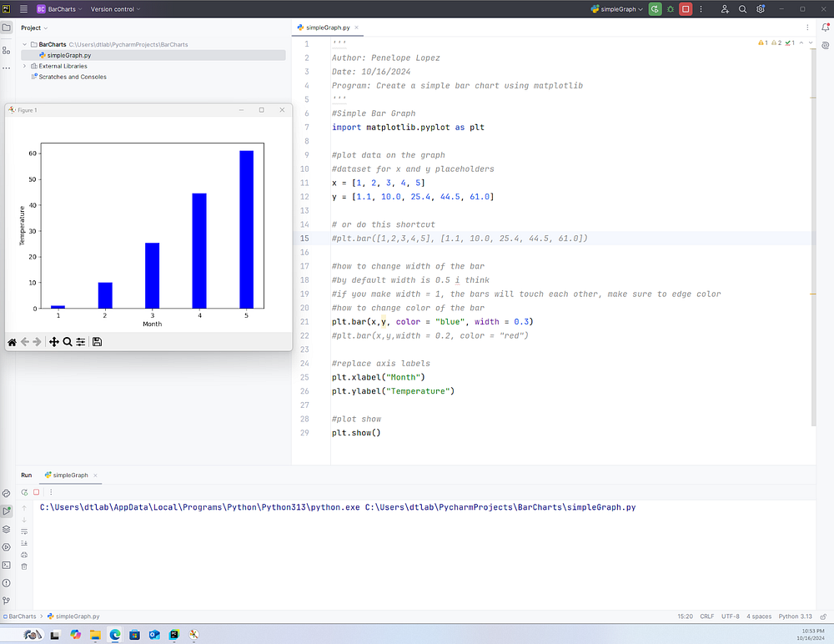Change CRLF line separator
The image size is (834, 644).
tap(707, 616)
